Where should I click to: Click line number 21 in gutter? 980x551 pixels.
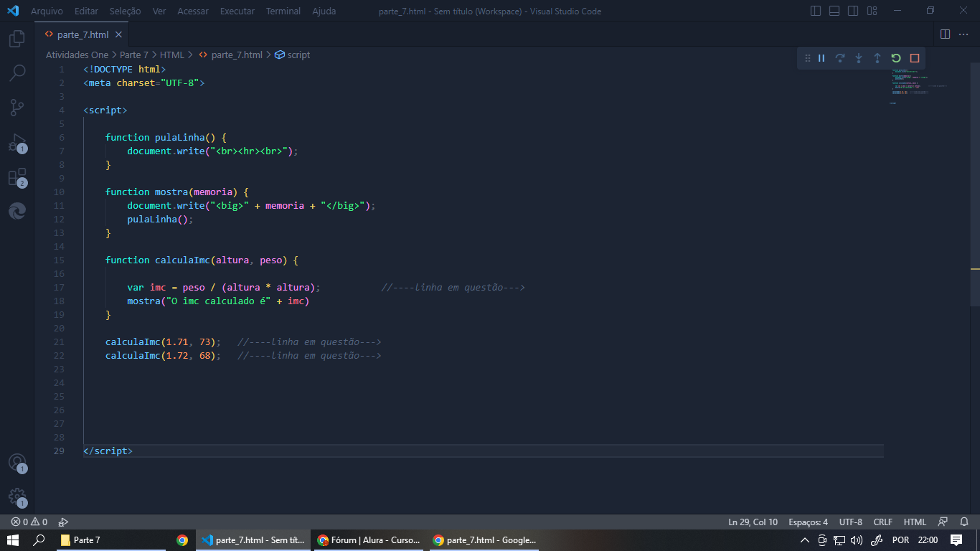pyautogui.click(x=59, y=342)
